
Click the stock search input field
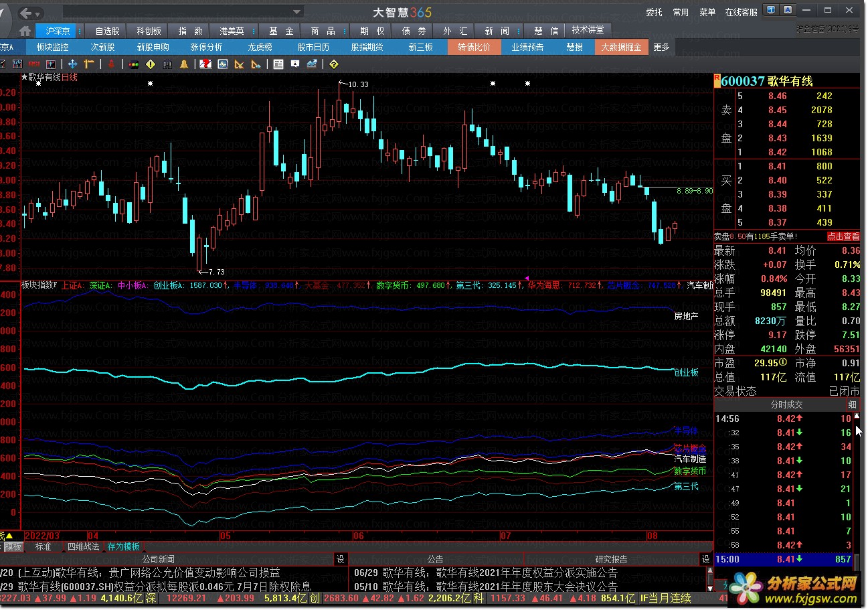pyautogui.click(x=177, y=12)
